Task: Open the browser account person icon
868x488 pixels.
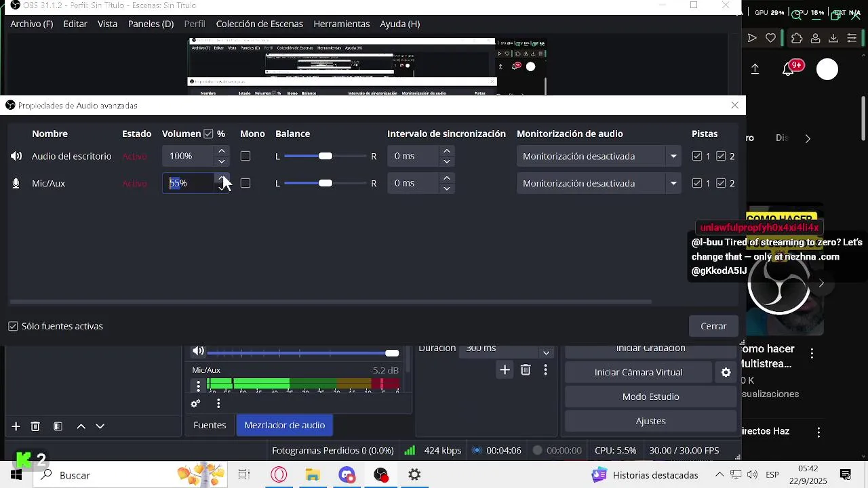Action: [816, 38]
